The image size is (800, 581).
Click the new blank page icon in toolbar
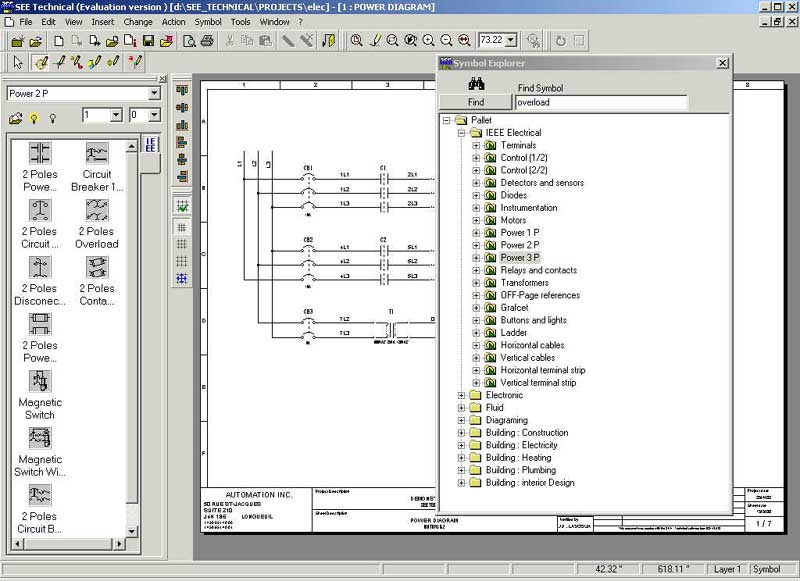coord(59,41)
